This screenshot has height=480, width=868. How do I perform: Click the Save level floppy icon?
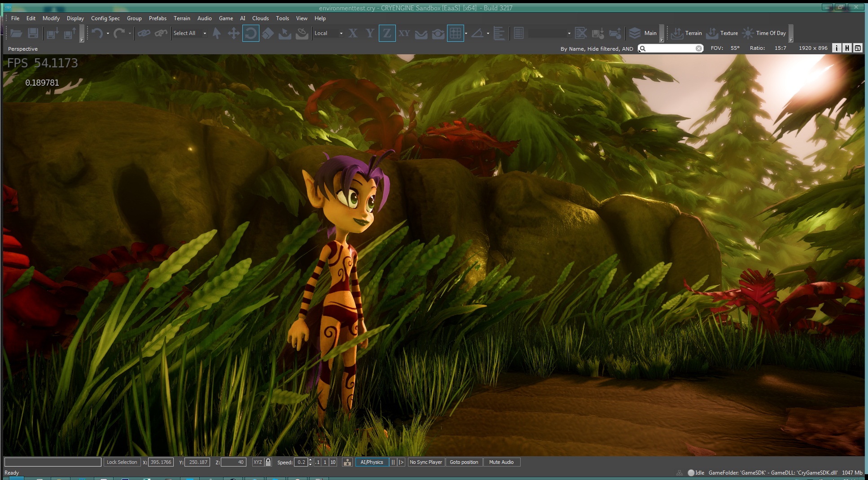(33, 33)
